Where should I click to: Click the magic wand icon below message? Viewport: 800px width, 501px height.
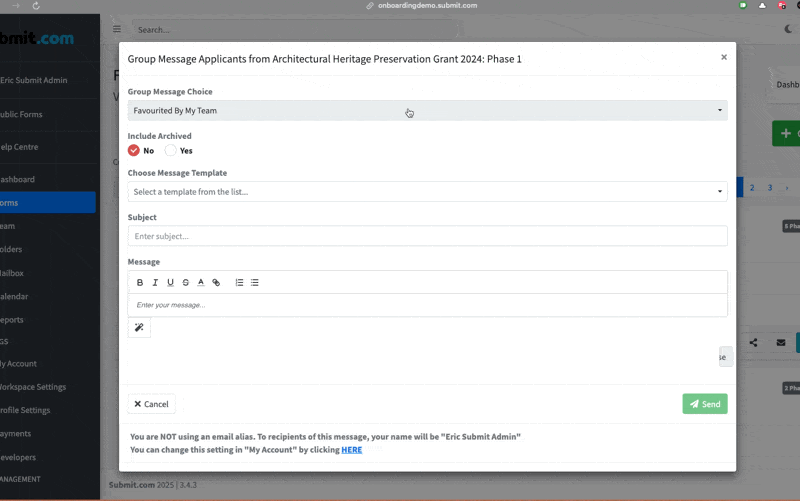(139, 328)
